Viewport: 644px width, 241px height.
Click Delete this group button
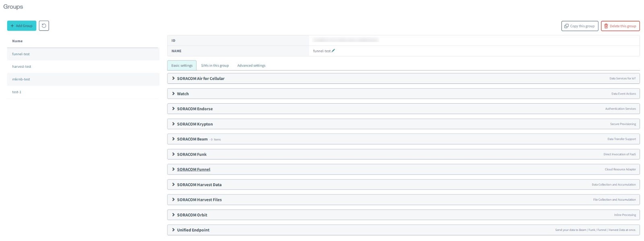(x=620, y=26)
